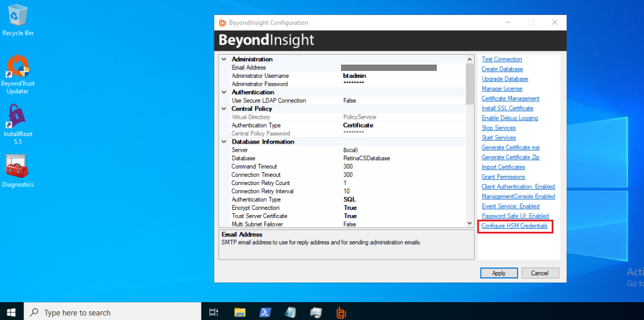
Task: Click the Cancel button
Action: [x=540, y=273]
